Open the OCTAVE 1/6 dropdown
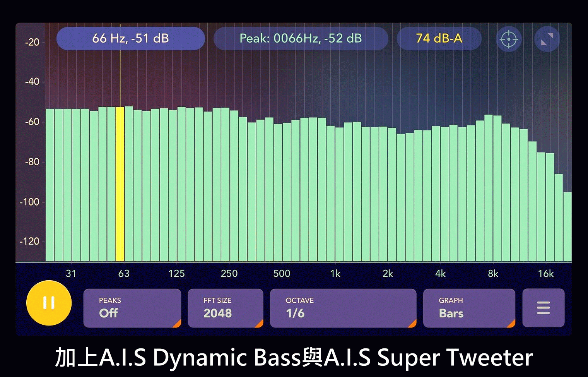The image size is (588, 377). tap(343, 308)
